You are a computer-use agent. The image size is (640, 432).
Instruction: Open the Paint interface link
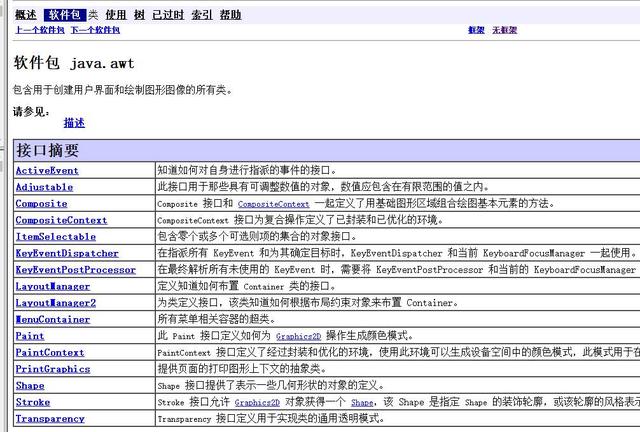pyautogui.click(x=30, y=336)
